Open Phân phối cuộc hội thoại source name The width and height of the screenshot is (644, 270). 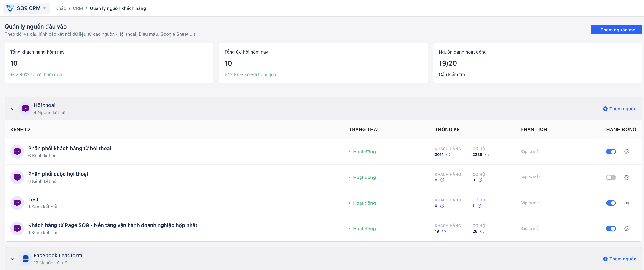click(x=58, y=174)
